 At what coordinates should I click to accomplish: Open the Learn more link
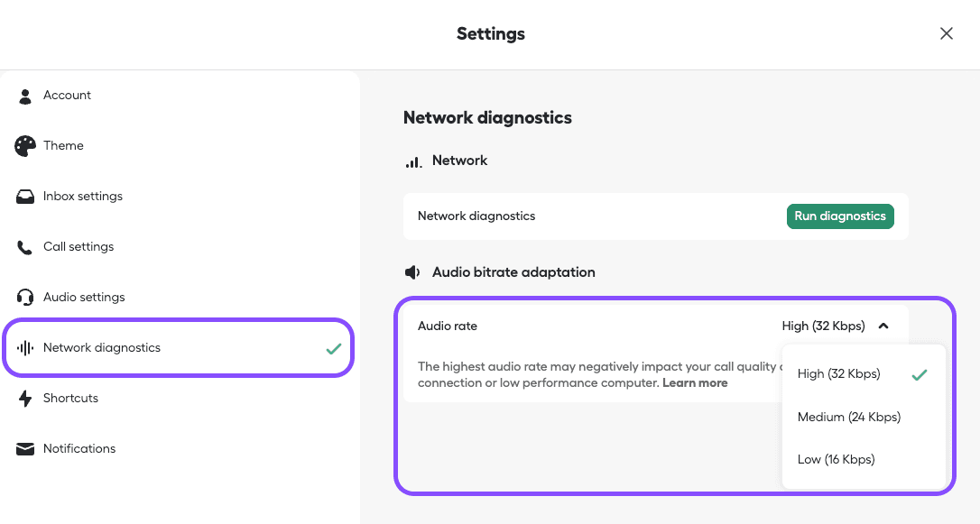point(695,382)
